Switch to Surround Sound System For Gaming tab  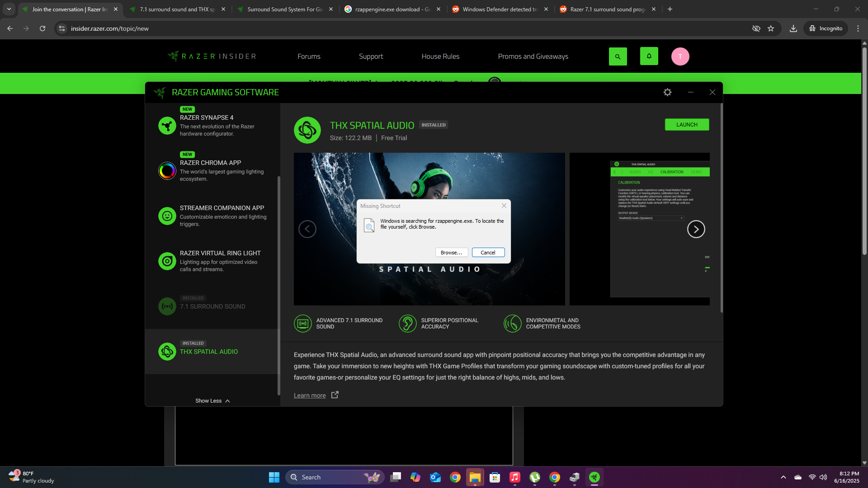(x=285, y=9)
